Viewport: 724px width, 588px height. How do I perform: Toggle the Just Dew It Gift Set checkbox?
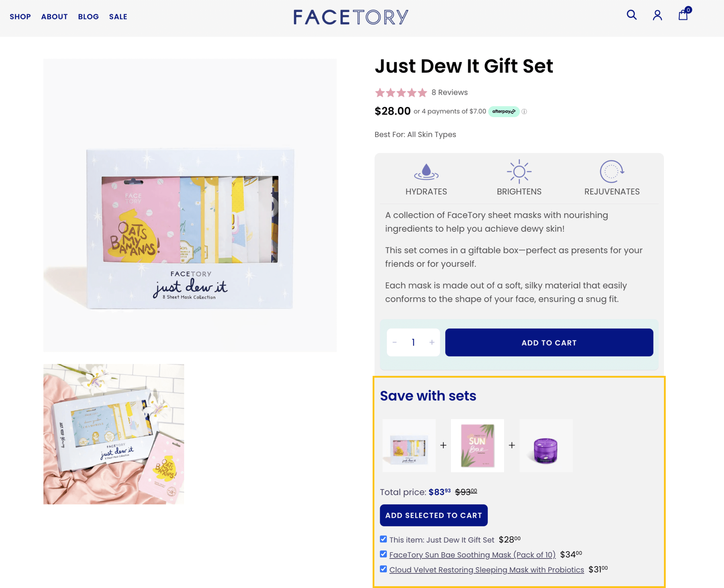coord(383,539)
